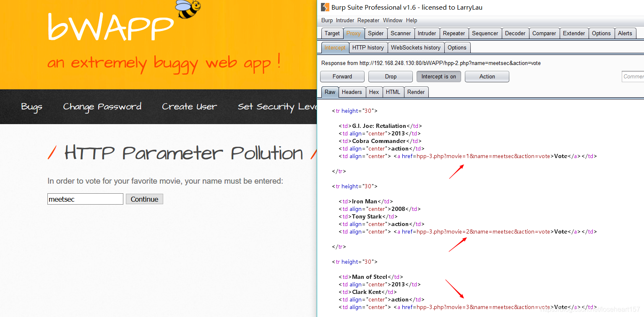Click the 2008 year text
Screen dimensions: 644x317
[399, 209]
